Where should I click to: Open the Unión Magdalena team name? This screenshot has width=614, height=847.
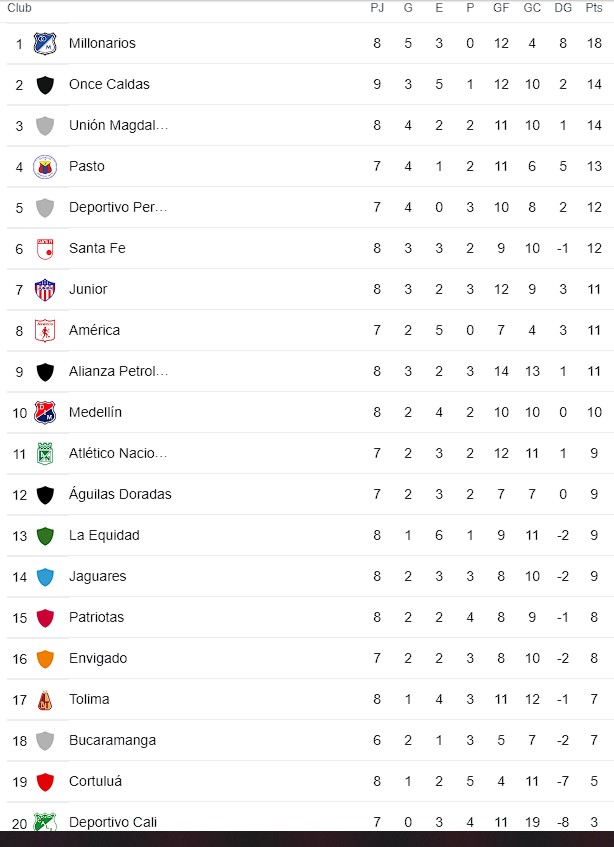click(118, 125)
